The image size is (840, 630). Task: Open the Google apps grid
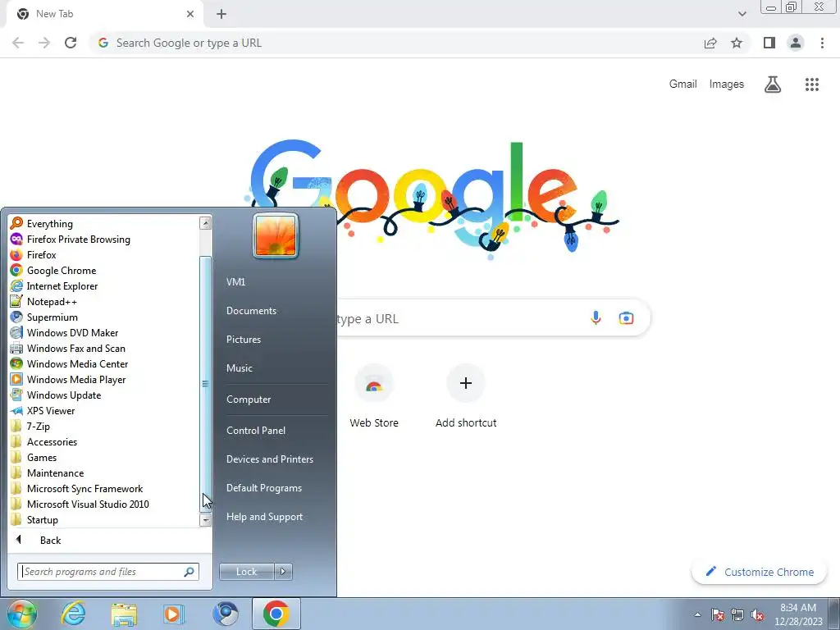point(812,84)
